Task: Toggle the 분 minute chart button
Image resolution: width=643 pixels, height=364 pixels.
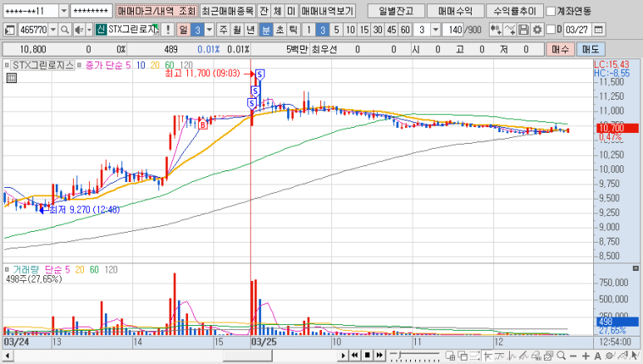Action: pos(265,30)
